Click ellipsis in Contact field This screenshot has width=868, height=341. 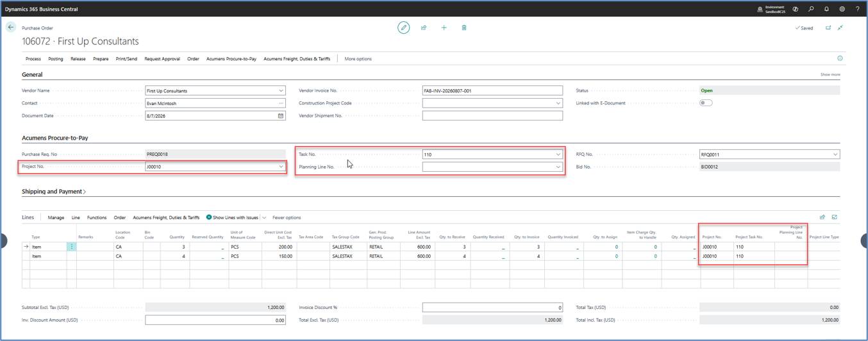[281, 103]
